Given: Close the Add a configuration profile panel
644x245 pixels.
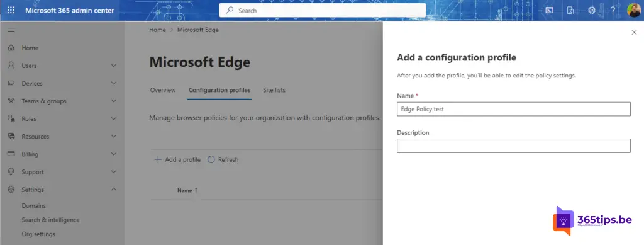Looking at the screenshot, I should tap(634, 33).
